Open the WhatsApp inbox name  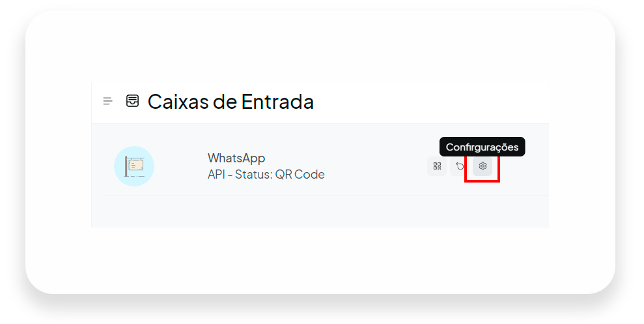(236, 158)
